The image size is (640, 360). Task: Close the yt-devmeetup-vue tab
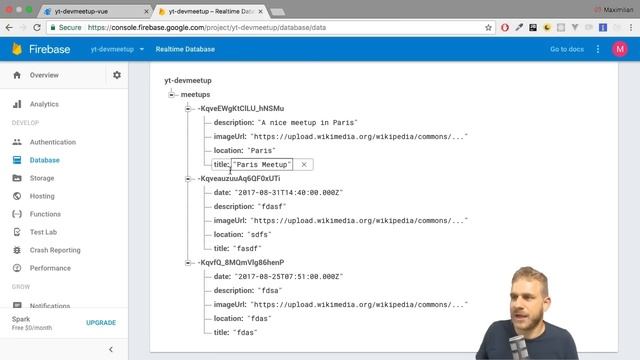coord(147,11)
